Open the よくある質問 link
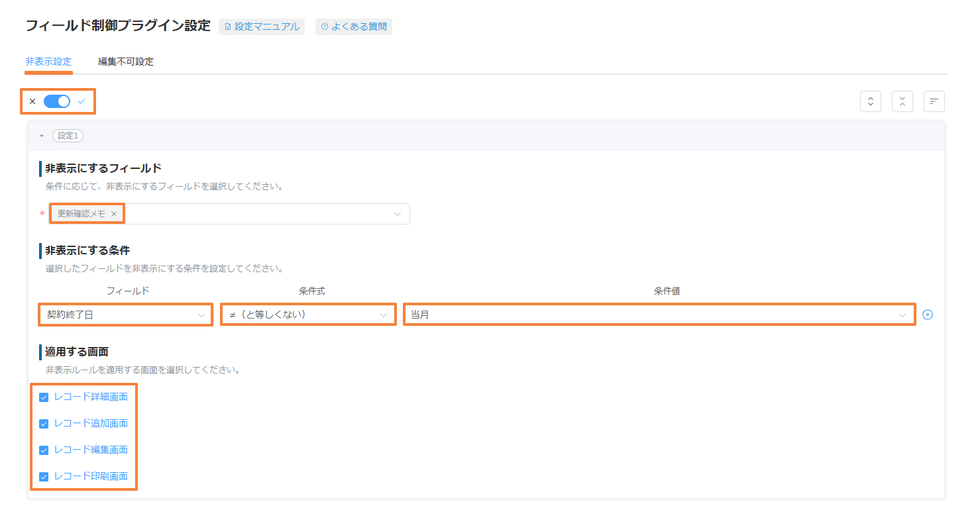 tap(354, 26)
